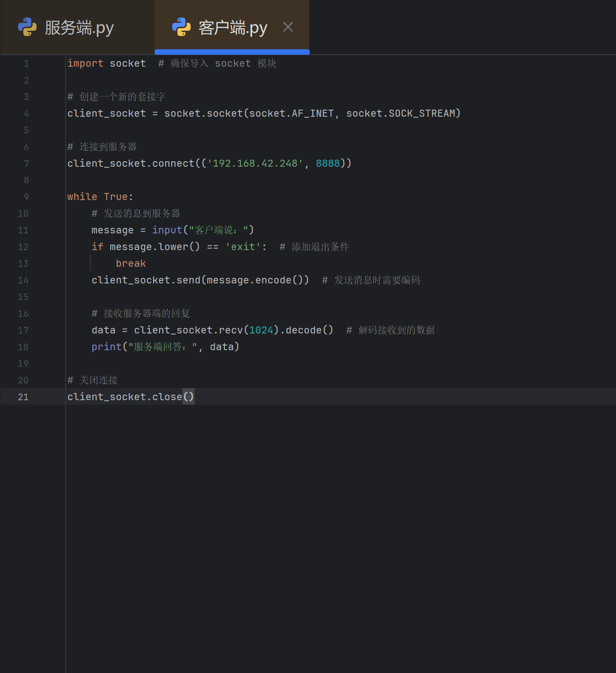Click the Python icon on 服务端.py tab

pyautogui.click(x=27, y=27)
